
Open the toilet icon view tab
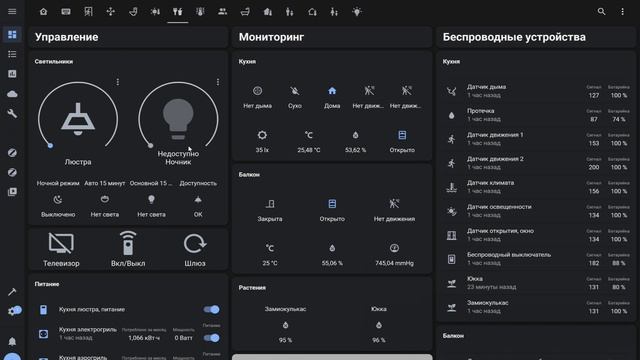[x=133, y=11]
